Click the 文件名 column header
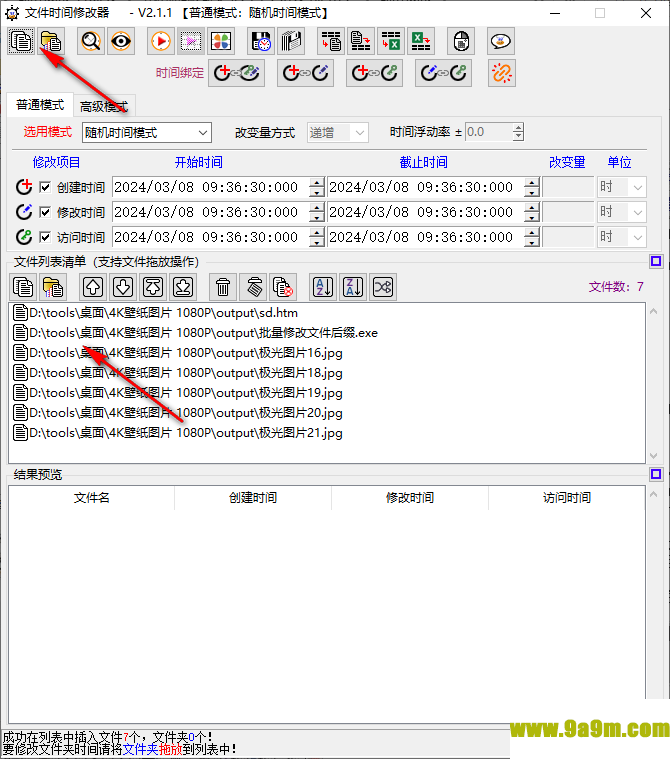 [x=91, y=498]
